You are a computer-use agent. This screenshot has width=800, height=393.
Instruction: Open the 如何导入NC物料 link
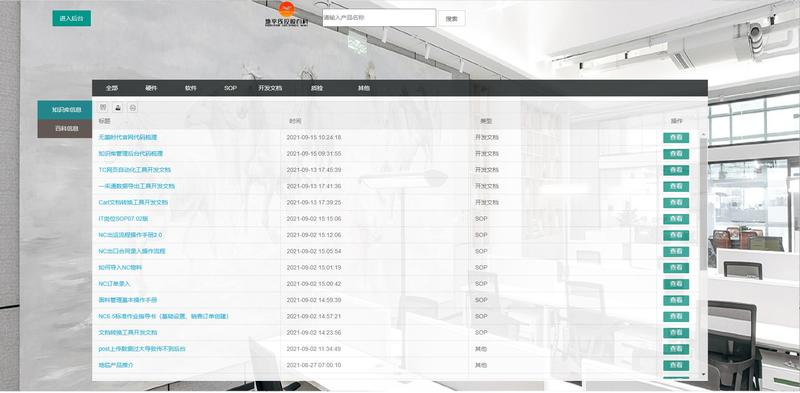click(x=120, y=267)
